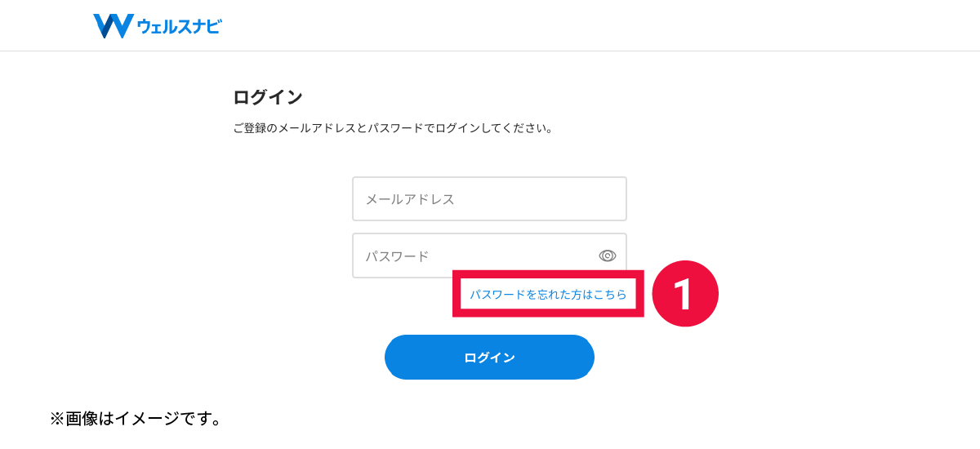Open the パスワードを忘れた方はこちら link
Screen dimensions: 980x449
tap(548, 295)
